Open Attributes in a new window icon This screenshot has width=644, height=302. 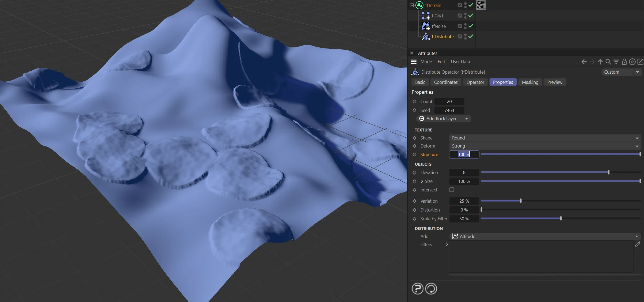(640, 62)
